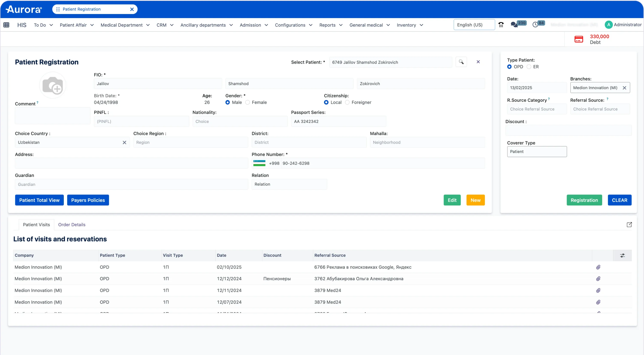This screenshot has height=355, width=644.
Task: Set citizenship to Foreigner
Action: pos(347,102)
